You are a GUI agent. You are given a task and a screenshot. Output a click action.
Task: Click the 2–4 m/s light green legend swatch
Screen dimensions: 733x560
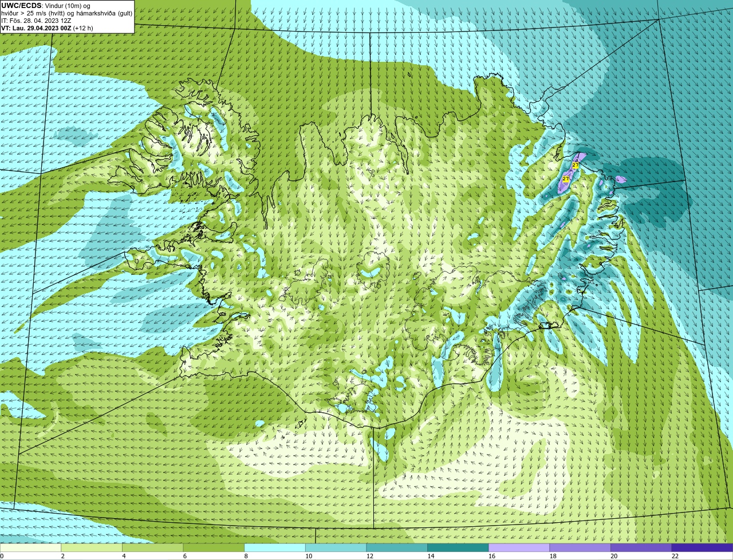[92, 548]
